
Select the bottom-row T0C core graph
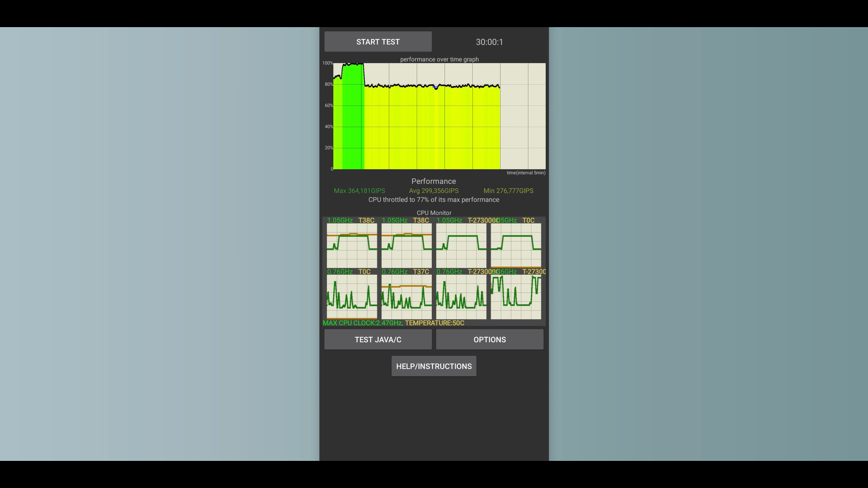(352, 297)
